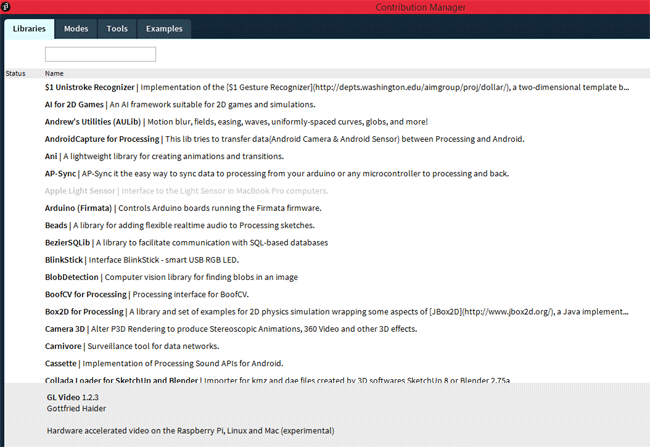Choose Andrew's Utilities (AULib) entry
650x447 pixels.
point(96,122)
